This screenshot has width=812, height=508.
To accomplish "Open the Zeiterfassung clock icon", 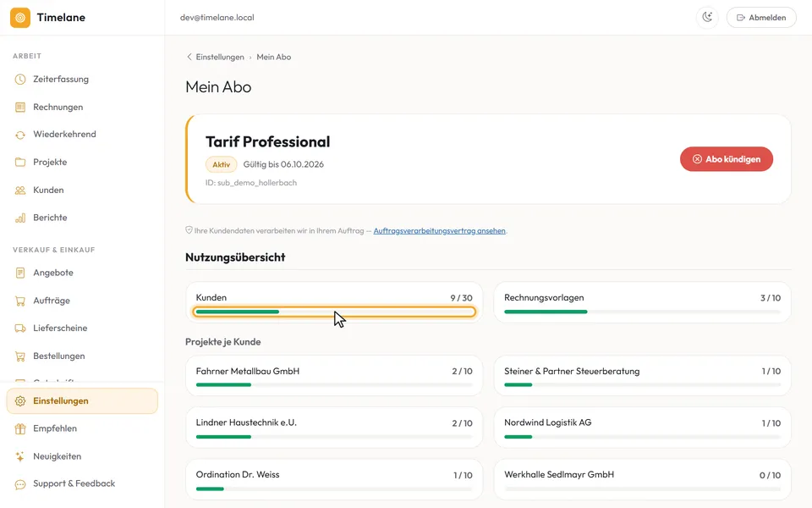I will 20,80.
